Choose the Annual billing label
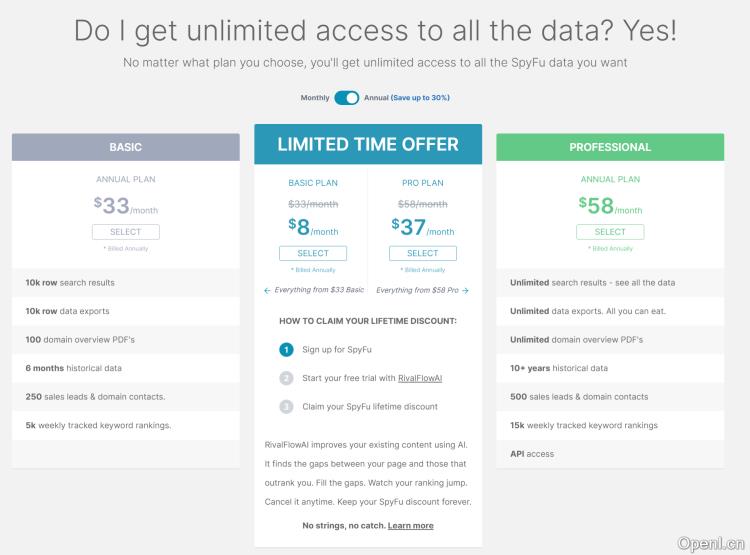Image resolution: width=750 pixels, height=555 pixels. tap(376, 98)
